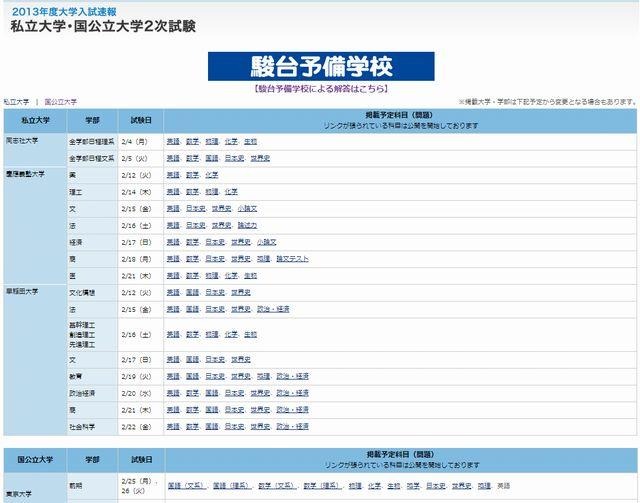Click the 国公立大学 table header cell
The height and width of the screenshot is (503, 640).
pyautogui.click(x=35, y=460)
